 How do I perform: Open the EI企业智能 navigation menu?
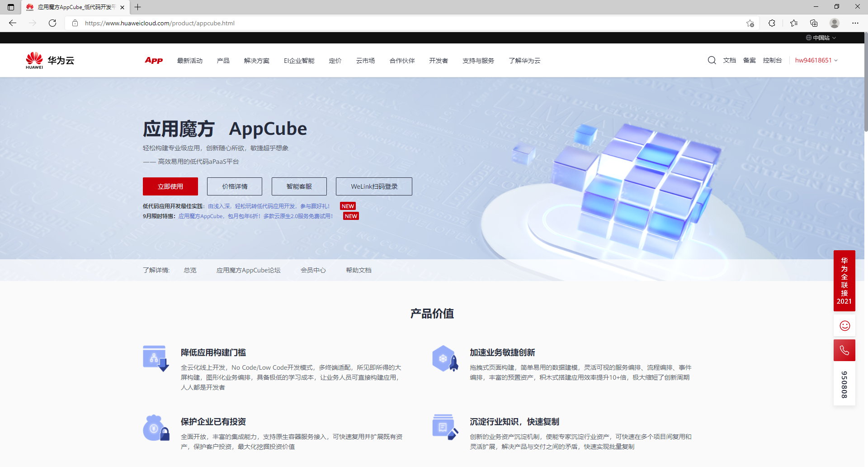coord(299,61)
